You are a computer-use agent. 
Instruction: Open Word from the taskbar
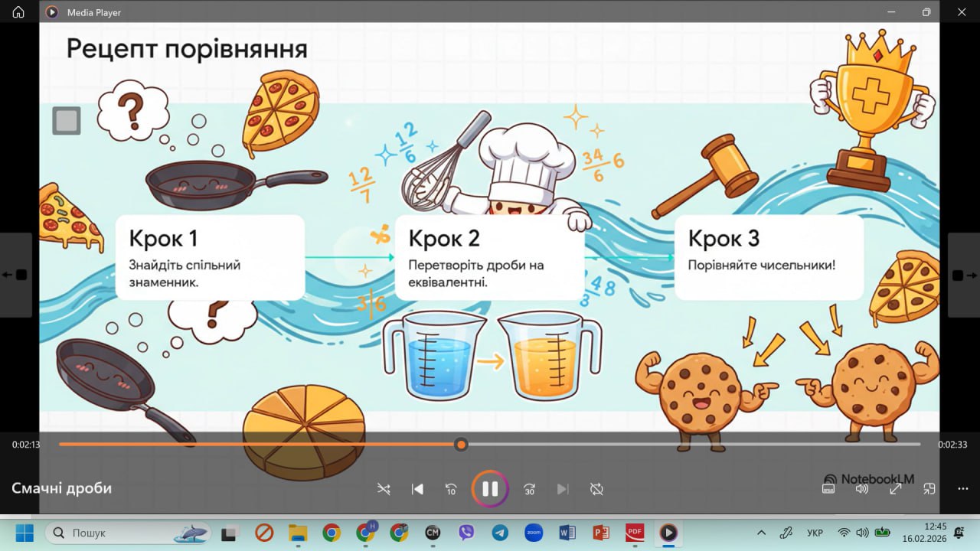[x=567, y=533]
